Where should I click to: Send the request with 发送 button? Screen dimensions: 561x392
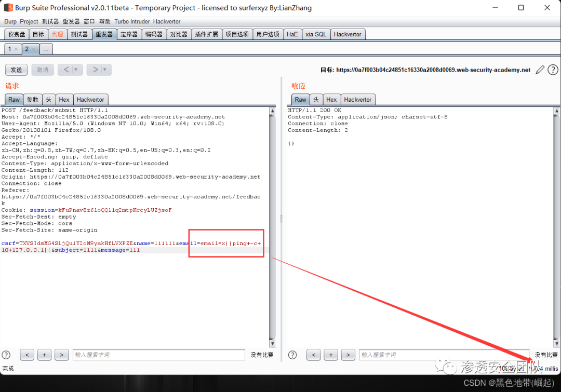pos(17,70)
